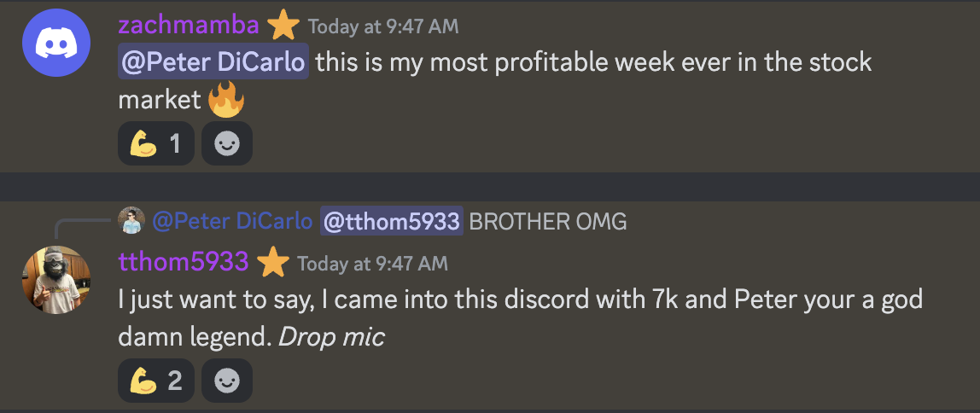Click the @Peter DiCarlo name in the reply preview
The width and height of the screenshot is (980, 413).
[232, 220]
